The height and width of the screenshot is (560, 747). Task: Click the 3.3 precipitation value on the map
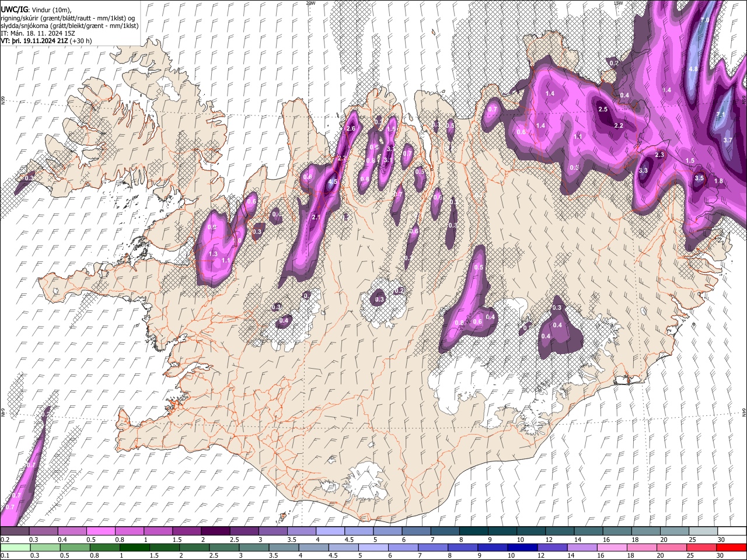[x=643, y=171]
